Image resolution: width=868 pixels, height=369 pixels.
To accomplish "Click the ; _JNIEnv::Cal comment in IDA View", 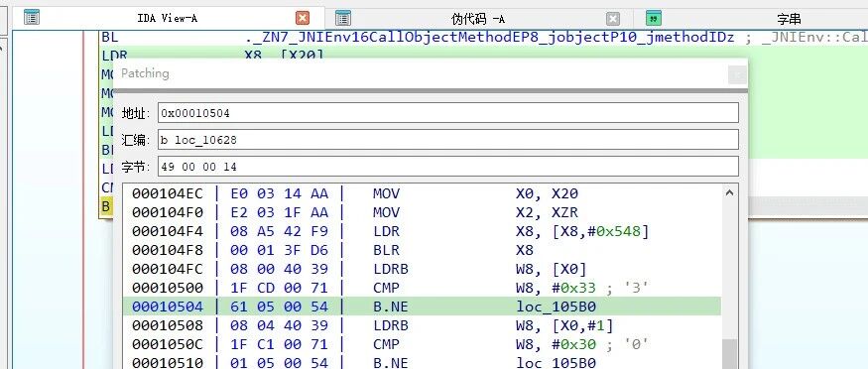I will tap(806, 38).
